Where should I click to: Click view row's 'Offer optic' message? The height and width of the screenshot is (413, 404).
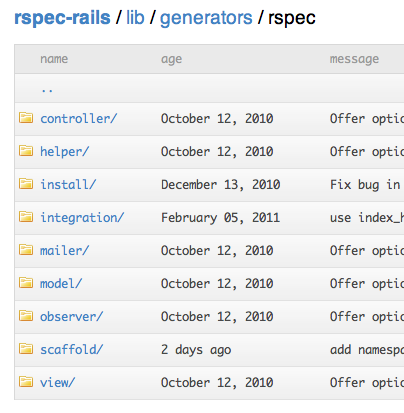pos(367,383)
